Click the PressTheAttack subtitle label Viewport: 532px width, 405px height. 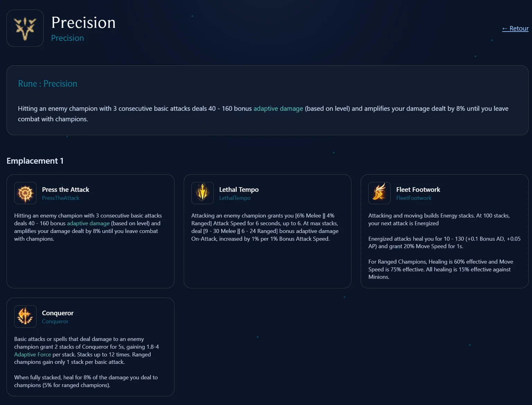(61, 198)
